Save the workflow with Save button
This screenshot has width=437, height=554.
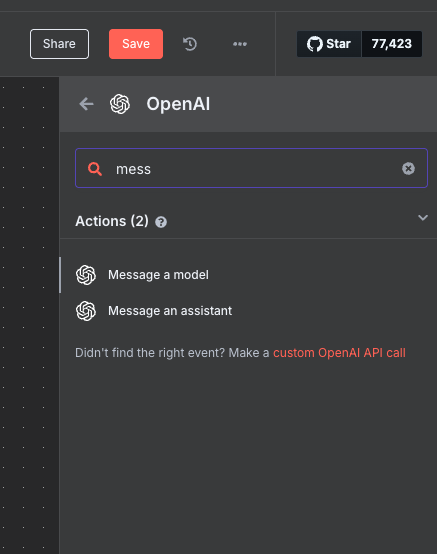(136, 44)
